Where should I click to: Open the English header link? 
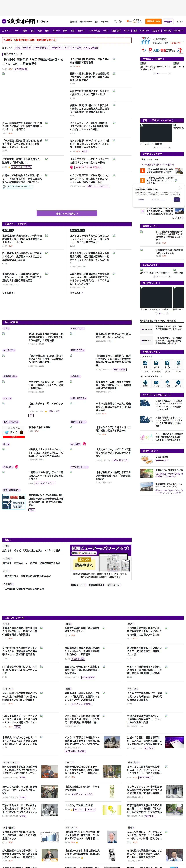coord(104,22)
